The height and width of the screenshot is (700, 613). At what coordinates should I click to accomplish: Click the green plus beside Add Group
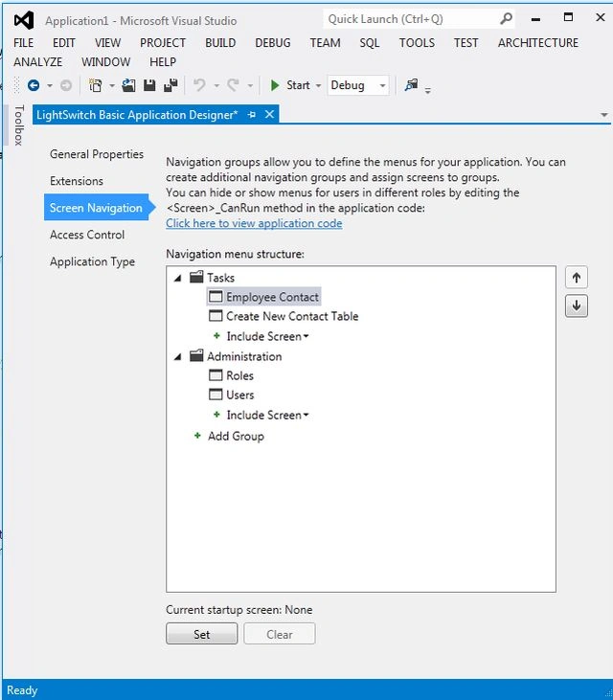[197, 436]
